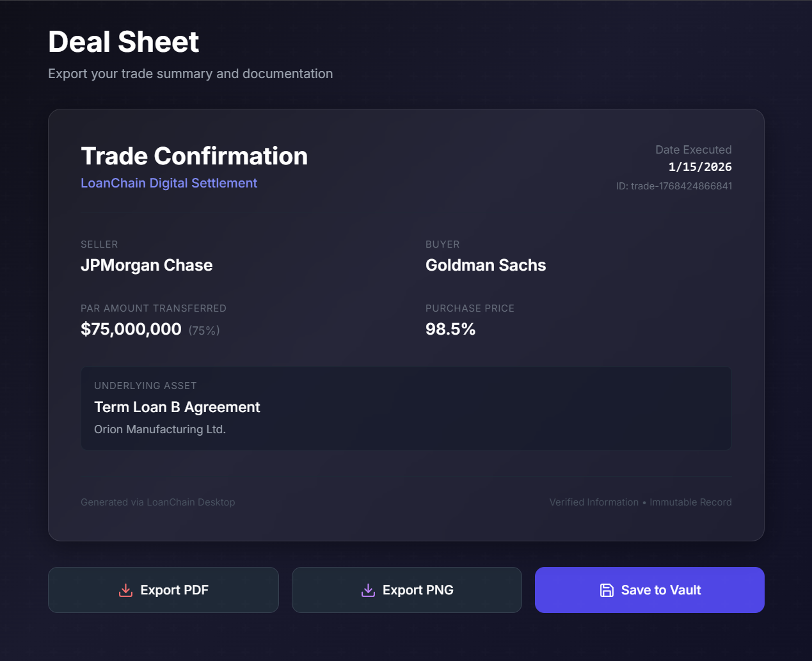The image size is (812, 661).
Task: Click the Generated via LoanChain Desktop footer
Action: [x=158, y=502]
